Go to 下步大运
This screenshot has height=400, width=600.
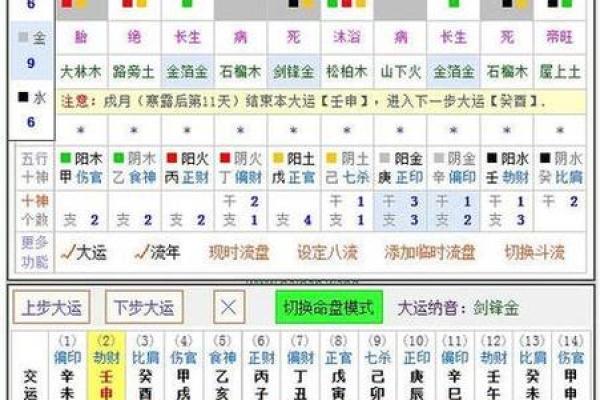point(144,307)
